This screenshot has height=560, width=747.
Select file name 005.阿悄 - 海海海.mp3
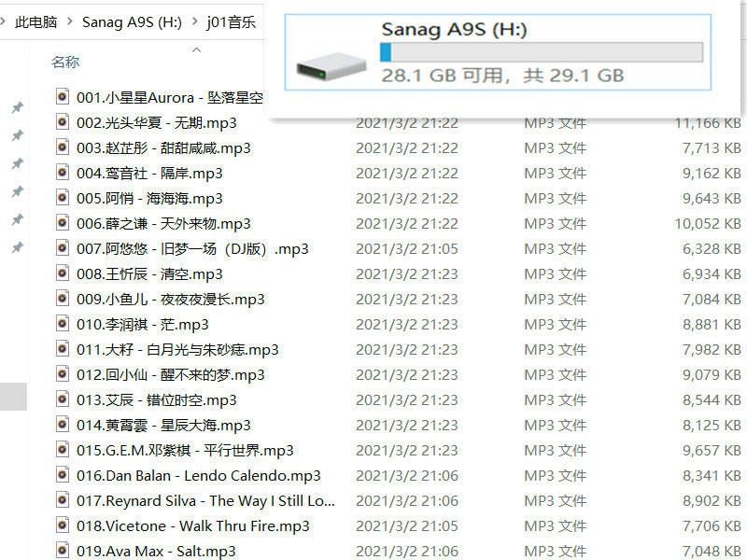pos(149,199)
